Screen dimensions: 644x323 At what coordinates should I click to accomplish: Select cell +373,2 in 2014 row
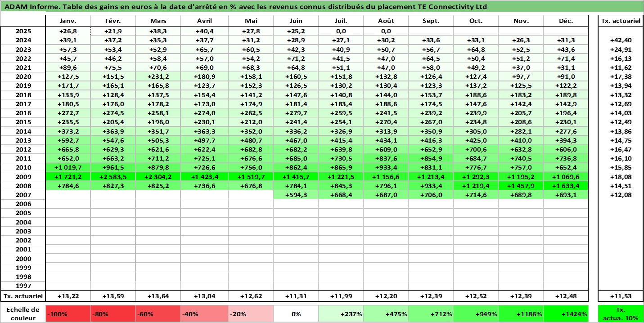click(x=68, y=131)
